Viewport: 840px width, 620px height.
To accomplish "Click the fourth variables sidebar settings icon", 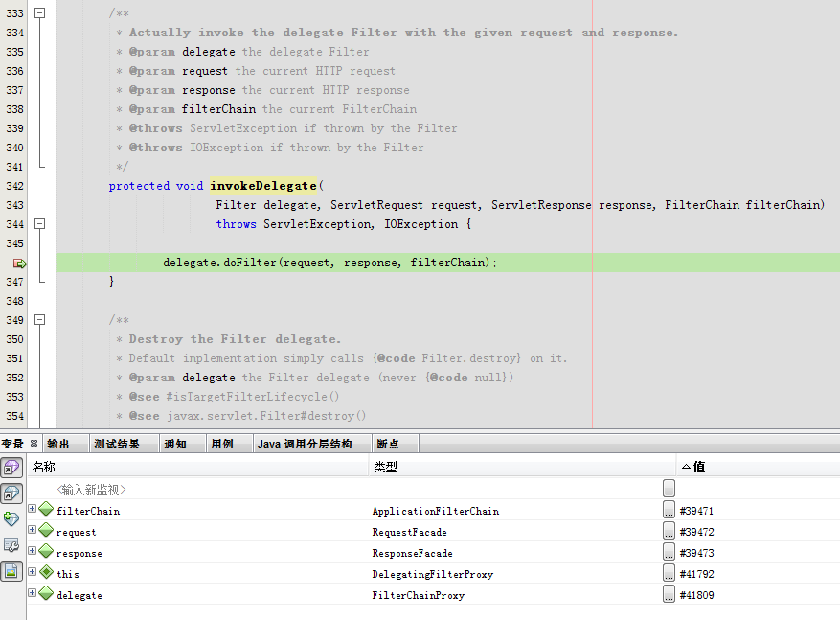I will point(11,545).
